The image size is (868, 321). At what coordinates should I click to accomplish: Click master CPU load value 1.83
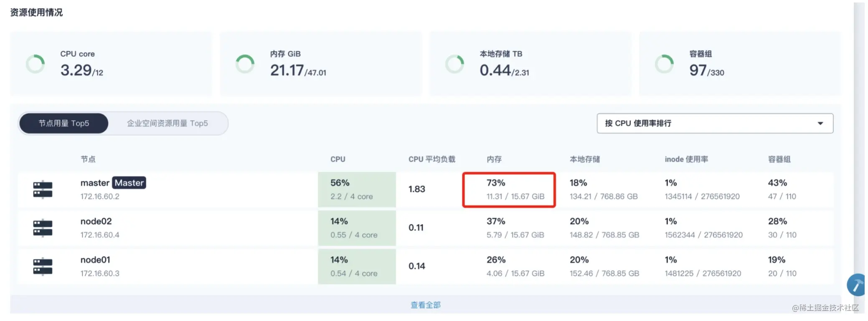point(417,189)
